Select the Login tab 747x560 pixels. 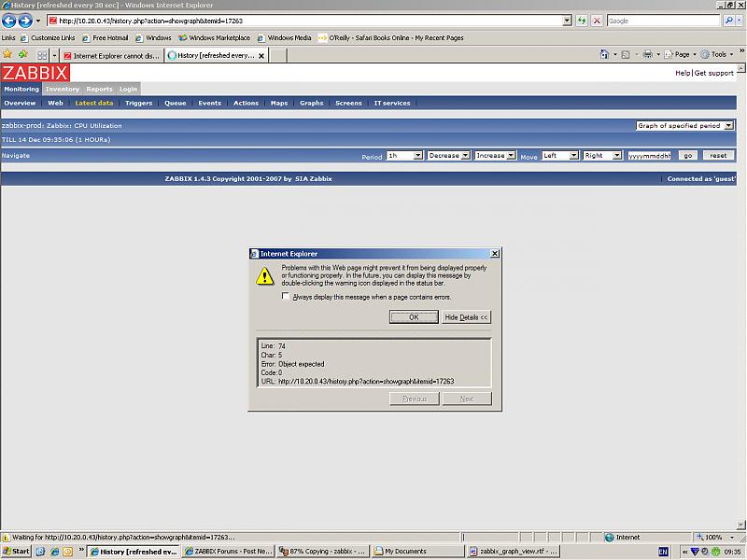click(128, 89)
